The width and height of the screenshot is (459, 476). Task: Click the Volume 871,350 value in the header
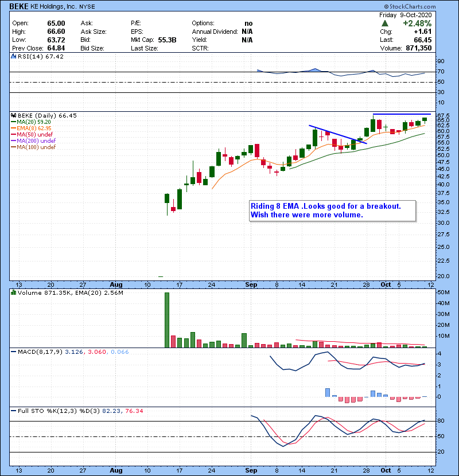click(419, 48)
